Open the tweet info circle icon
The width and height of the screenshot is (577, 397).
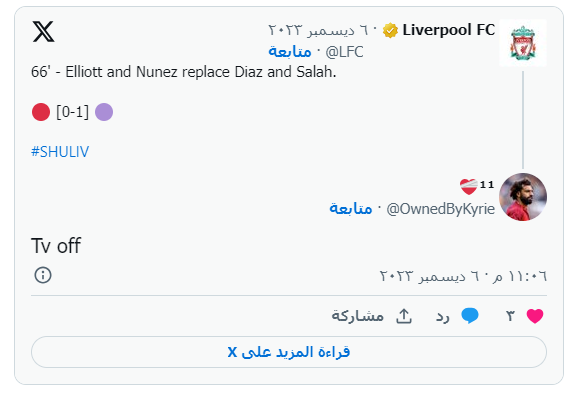pyautogui.click(x=43, y=275)
